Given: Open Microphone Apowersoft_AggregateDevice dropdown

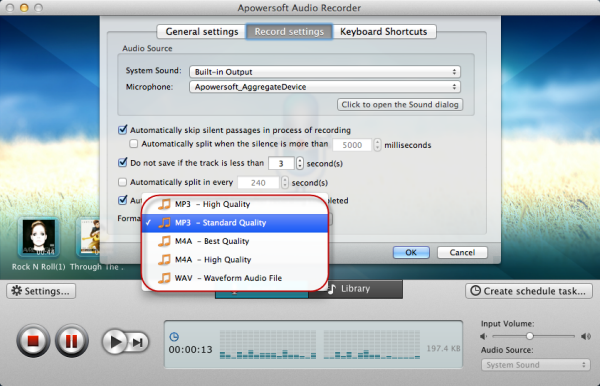Looking at the screenshot, I should pos(324,87).
